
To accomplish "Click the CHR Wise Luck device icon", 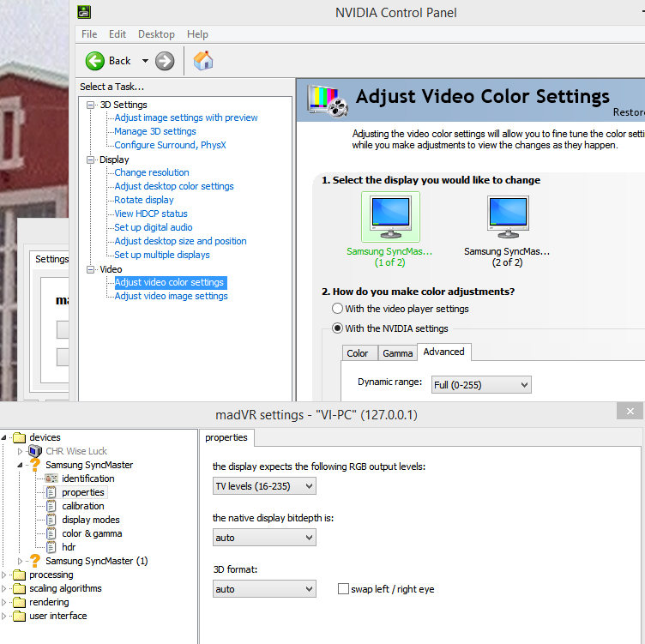I will click(35, 451).
